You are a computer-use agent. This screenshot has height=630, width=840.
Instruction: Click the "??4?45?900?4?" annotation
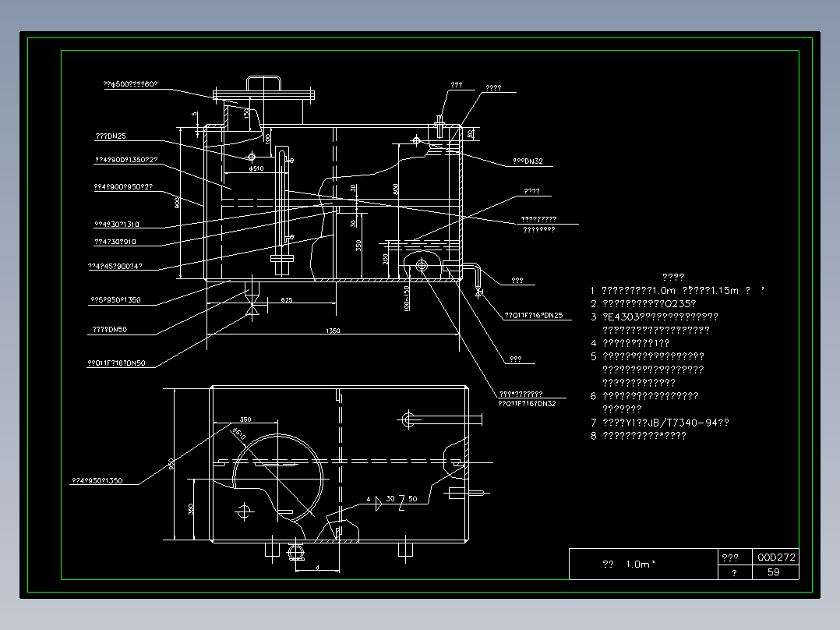(115, 266)
